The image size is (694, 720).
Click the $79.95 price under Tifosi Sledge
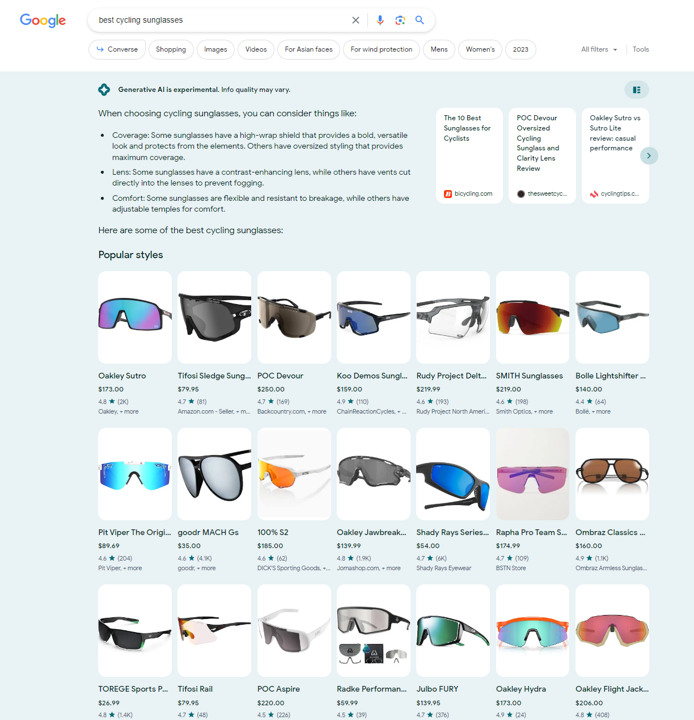pyautogui.click(x=188, y=389)
